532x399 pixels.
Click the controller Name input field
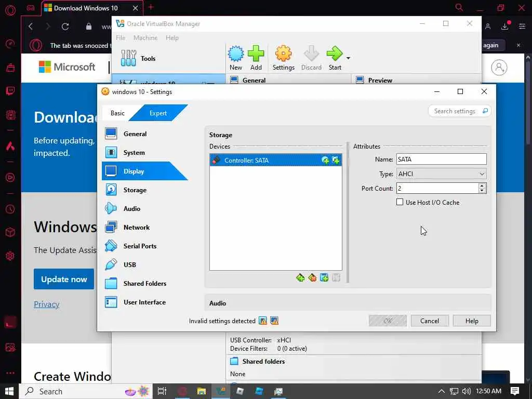coord(441,159)
